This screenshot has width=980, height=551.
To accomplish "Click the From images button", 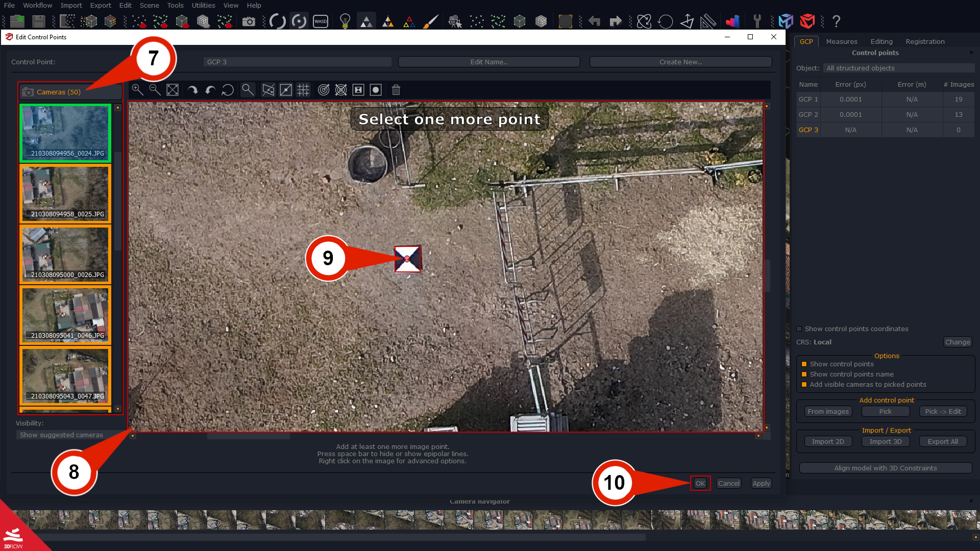I will point(828,412).
